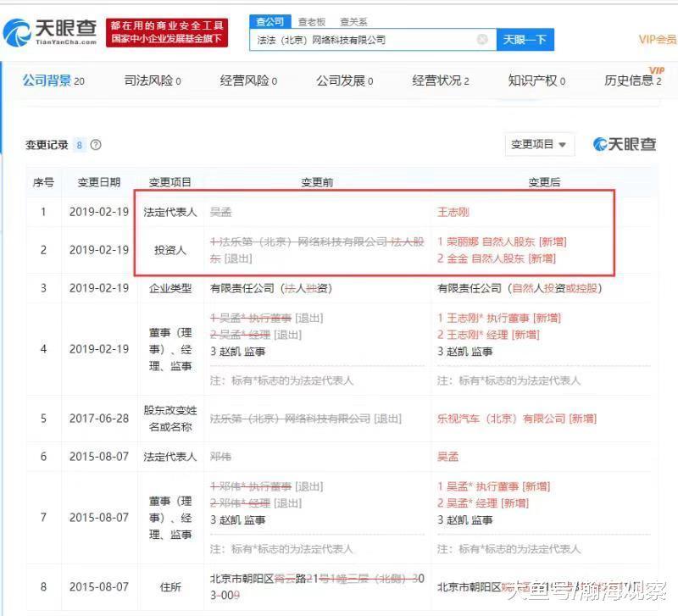678x616 pixels.
Task: Click 吴孟 in row 1 before-change column
Action: (221, 212)
